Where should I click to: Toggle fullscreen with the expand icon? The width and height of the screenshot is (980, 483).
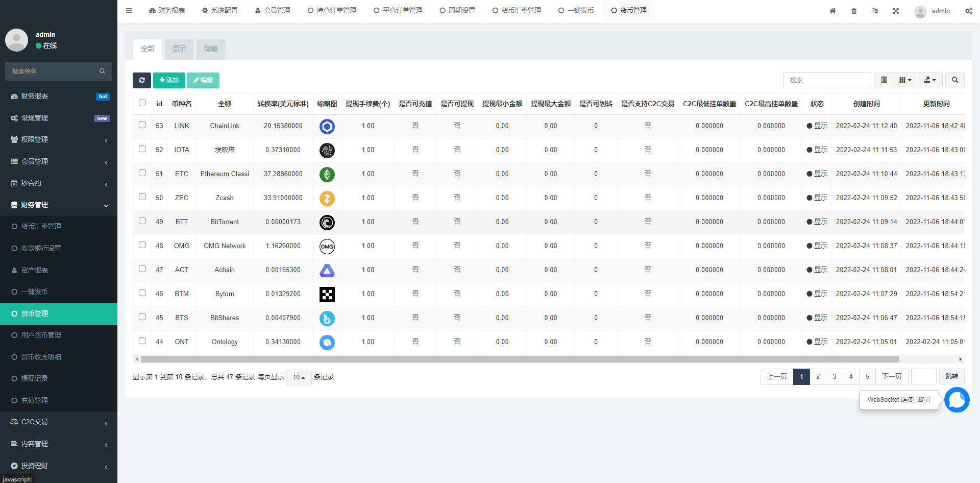coord(896,11)
